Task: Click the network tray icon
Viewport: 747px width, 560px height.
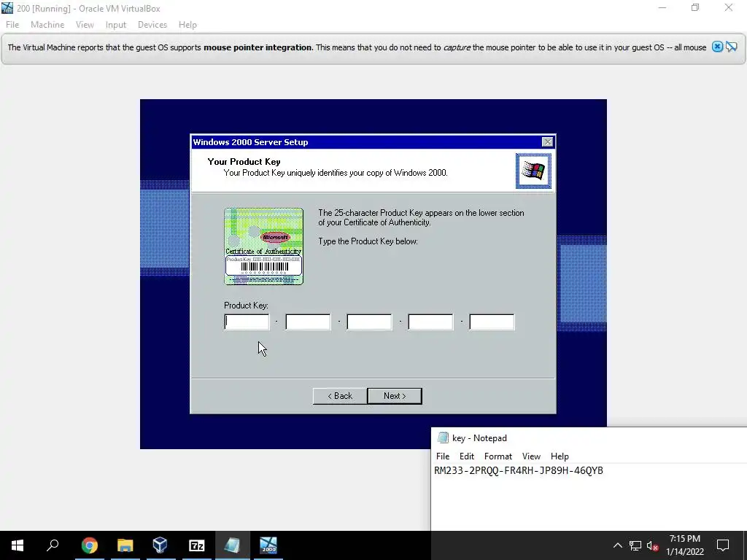Action: click(x=635, y=545)
